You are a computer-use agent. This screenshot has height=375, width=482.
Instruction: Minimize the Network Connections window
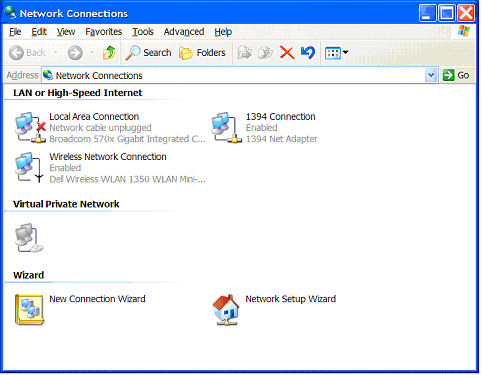(427, 13)
